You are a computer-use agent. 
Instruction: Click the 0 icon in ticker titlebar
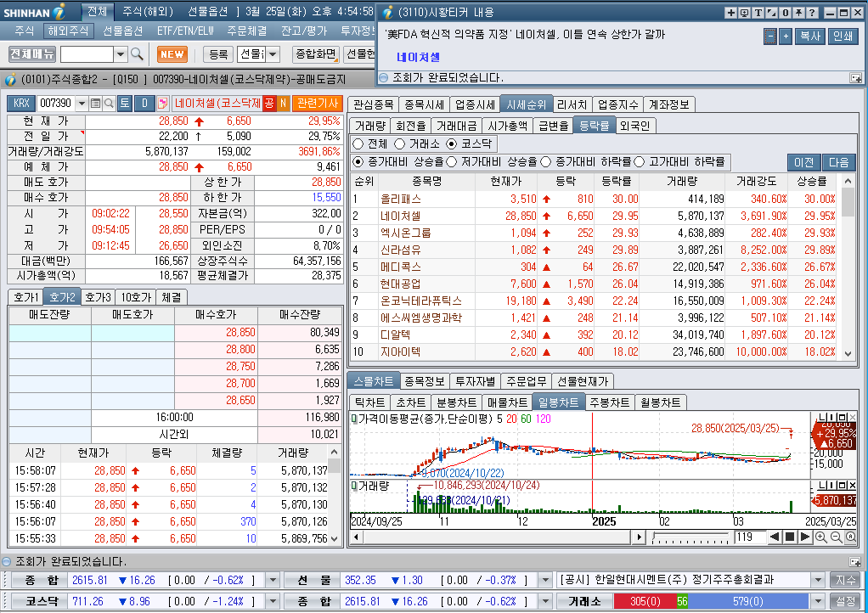pyautogui.click(x=785, y=13)
